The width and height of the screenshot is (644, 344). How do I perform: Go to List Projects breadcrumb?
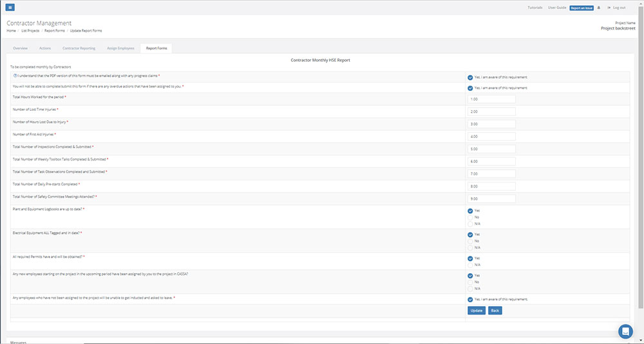point(30,31)
